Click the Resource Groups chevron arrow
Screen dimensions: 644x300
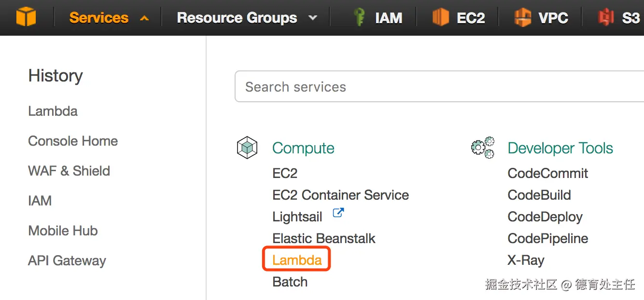point(313,18)
